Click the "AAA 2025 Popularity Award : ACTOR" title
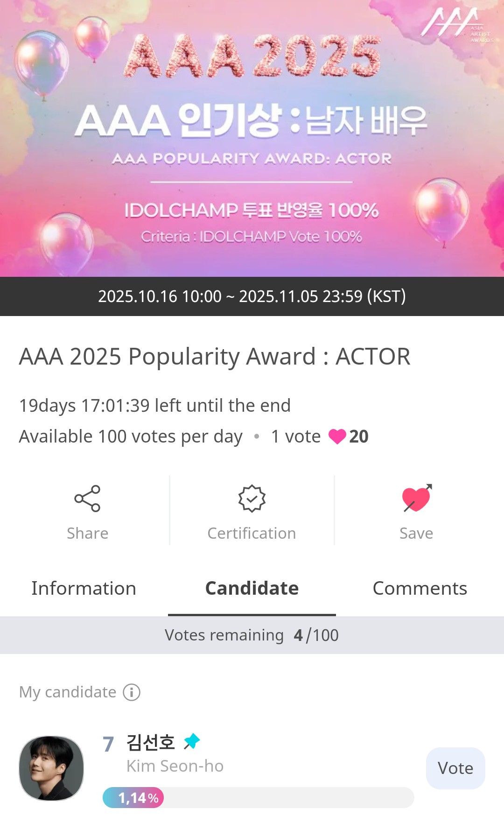The image size is (504, 830). pos(215,357)
